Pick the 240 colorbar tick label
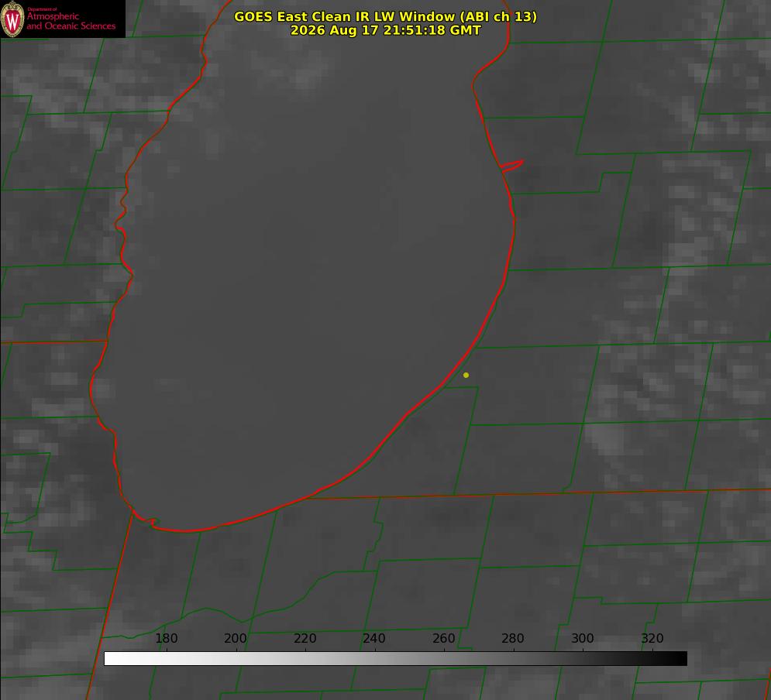 (x=374, y=639)
